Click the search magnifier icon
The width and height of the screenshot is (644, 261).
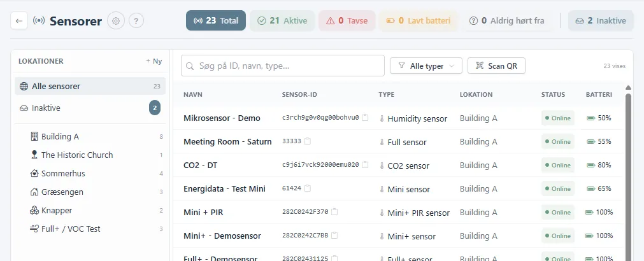click(x=190, y=66)
